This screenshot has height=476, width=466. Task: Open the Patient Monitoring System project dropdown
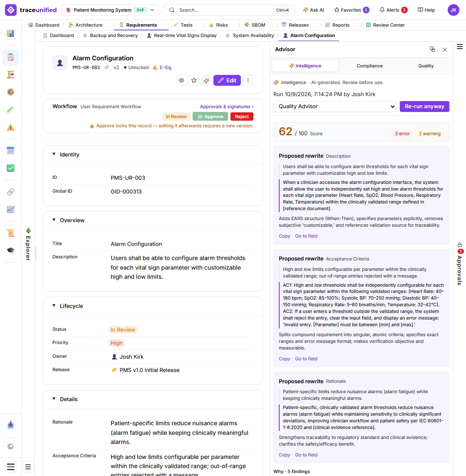coord(110,10)
